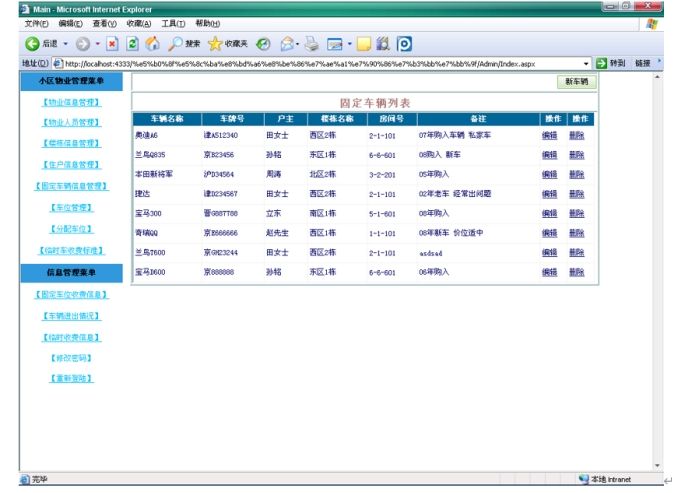Open the 固定车位收费信息 sidebar link
Screen dimensions: 693x493
[71, 294]
